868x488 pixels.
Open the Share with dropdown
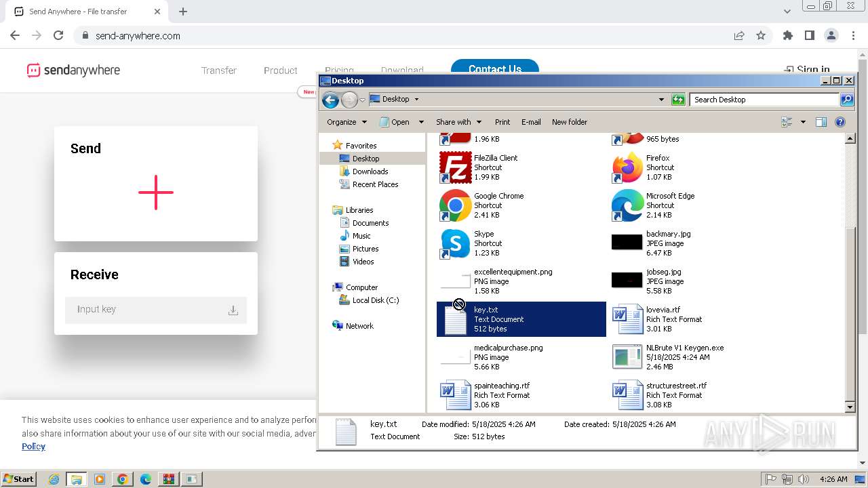(x=459, y=122)
